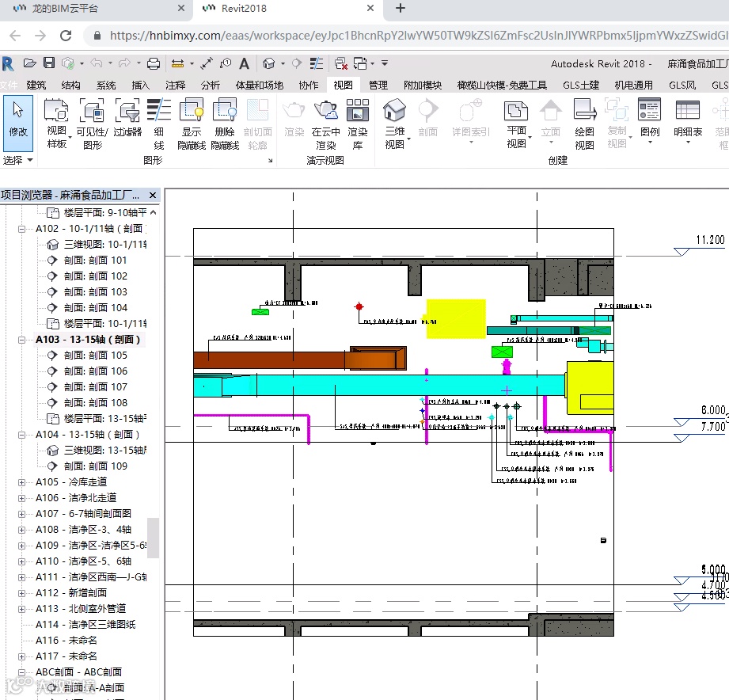Click the Show Hidden Lines tool

pos(192,124)
